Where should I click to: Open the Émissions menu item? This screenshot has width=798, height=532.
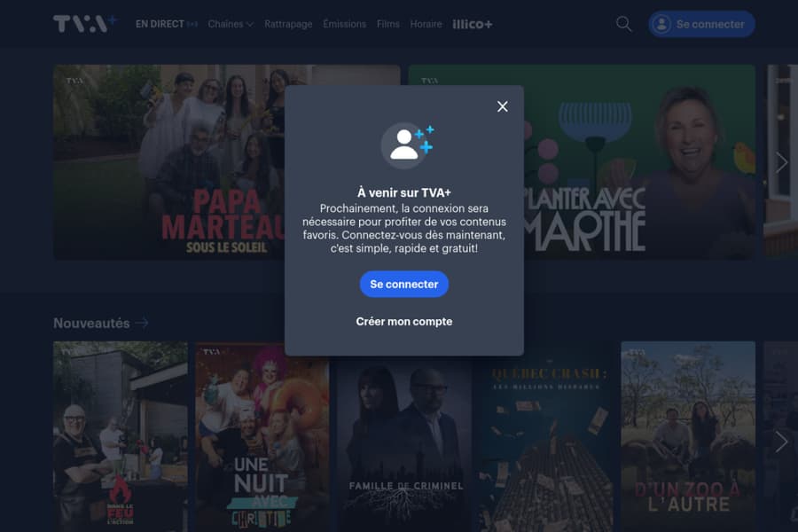click(x=345, y=24)
